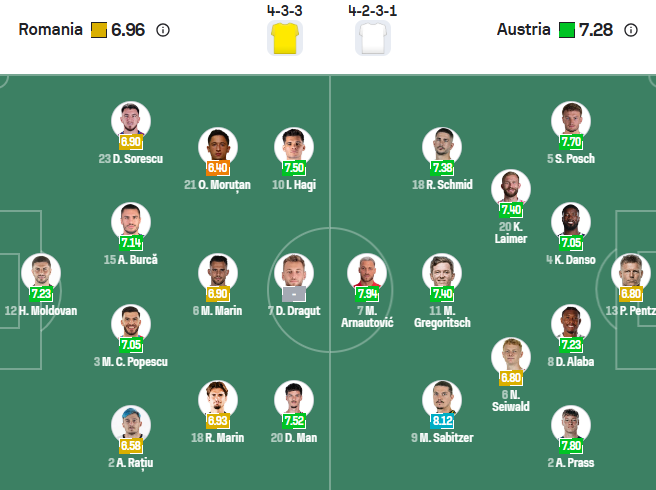Open D. Dragut's player photo
Viewport: 656px width, 490px height.
point(294,273)
